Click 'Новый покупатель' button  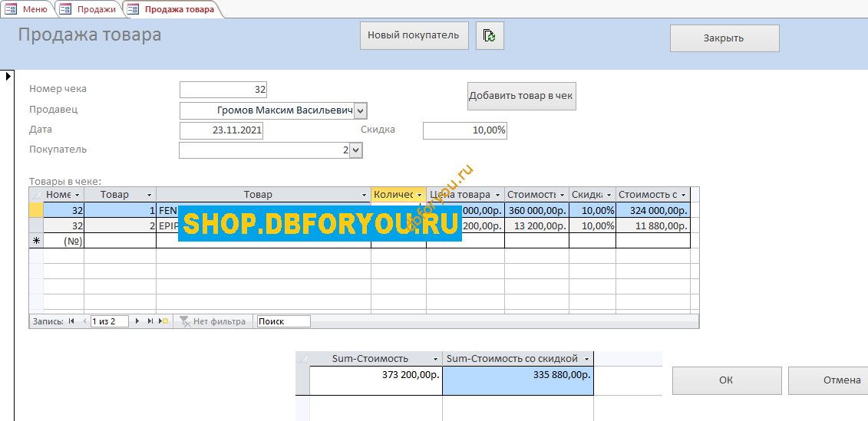[x=414, y=35]
